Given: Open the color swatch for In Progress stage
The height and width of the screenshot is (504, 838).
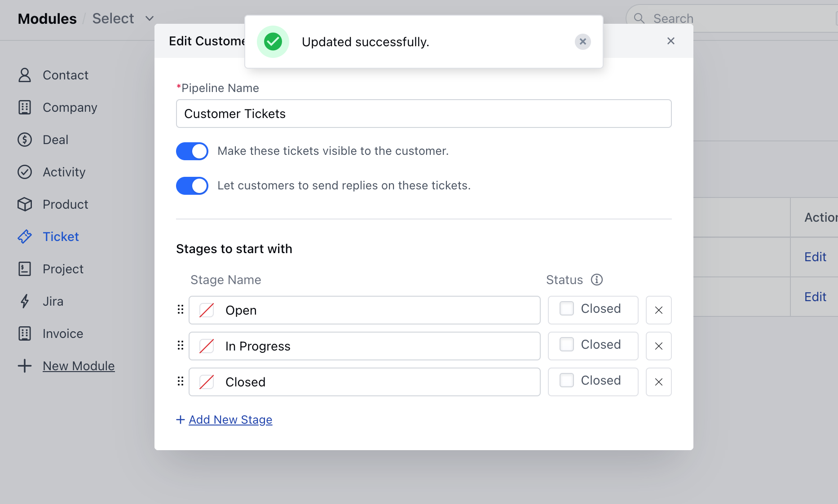Looking at the screenshot, I should (x=207, y=346).
